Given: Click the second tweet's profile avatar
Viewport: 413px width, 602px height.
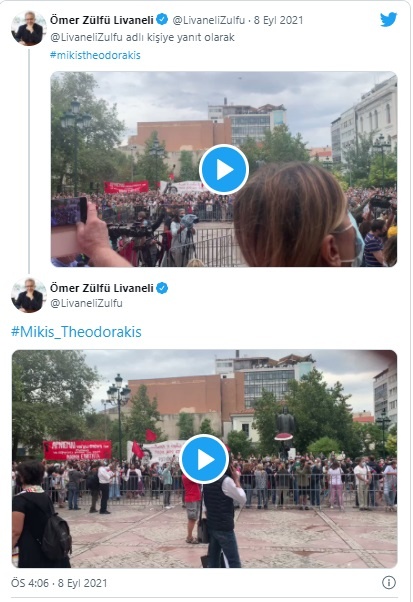Looking at the screenshot, I should pyautogui.click(x=29, y=295).
